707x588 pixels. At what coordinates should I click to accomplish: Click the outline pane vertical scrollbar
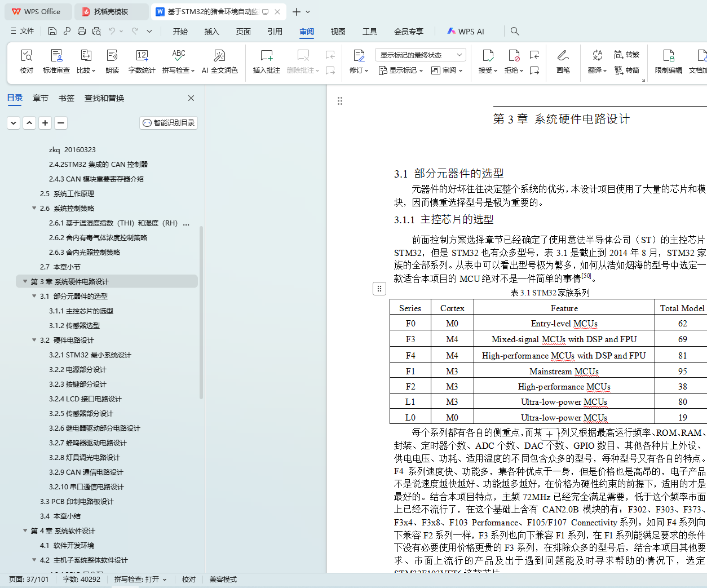(x=201, y=313)
